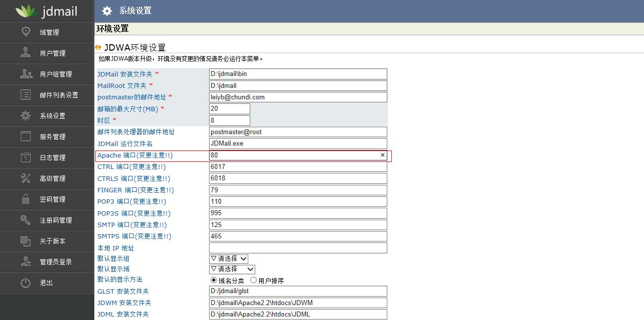Select 域名分类 radio button
The height and width of the screenshot is (320, 644).
pyautogui.click(x=214, y=280)
